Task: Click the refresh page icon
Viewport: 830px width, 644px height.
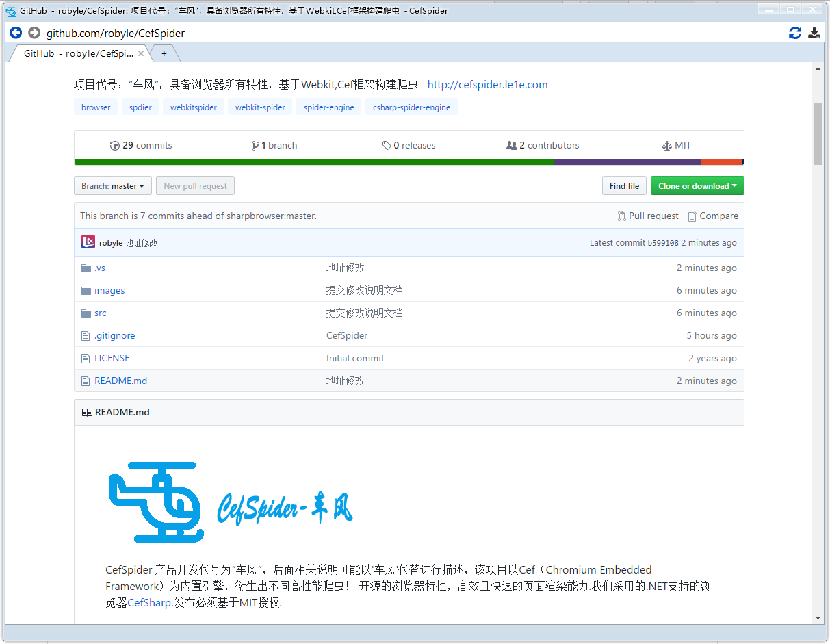Action: click(795, 33)
